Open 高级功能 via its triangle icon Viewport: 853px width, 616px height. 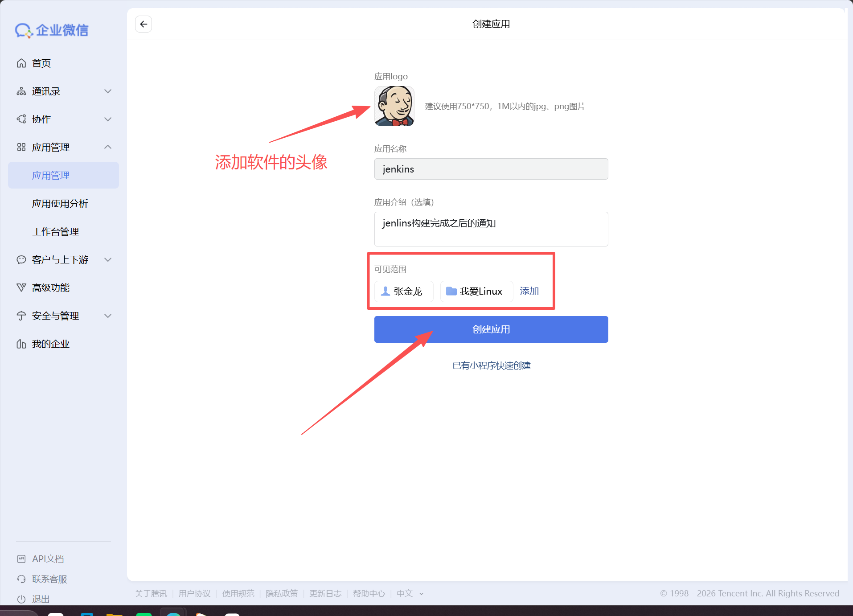click(21, 287)
